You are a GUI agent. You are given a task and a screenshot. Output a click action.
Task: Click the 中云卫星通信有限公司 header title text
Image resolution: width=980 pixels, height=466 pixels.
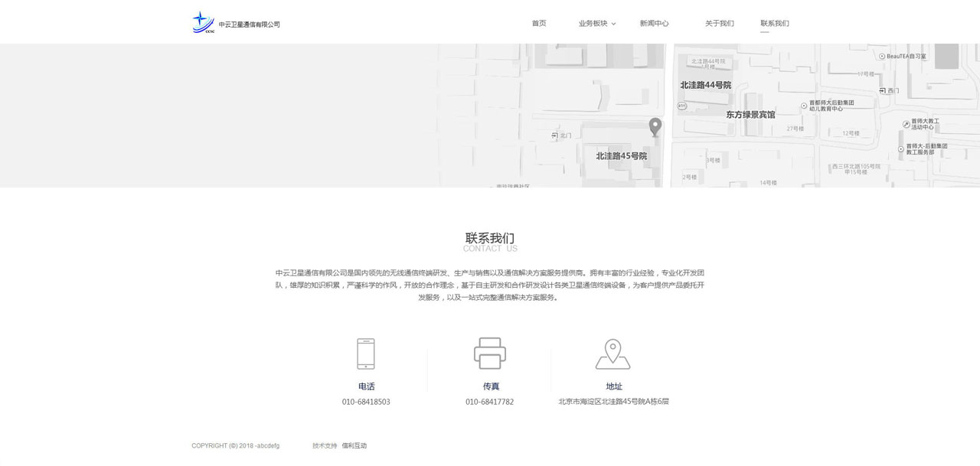pos(249,24)
